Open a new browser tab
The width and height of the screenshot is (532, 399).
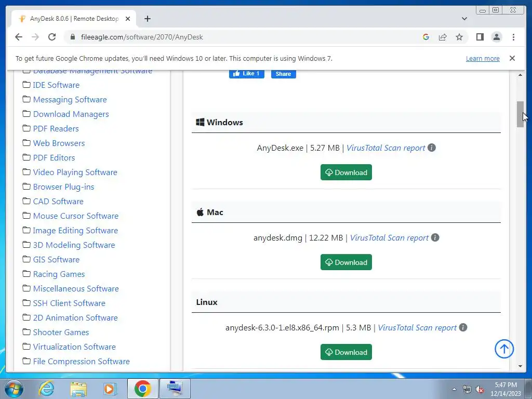point(147,19)
